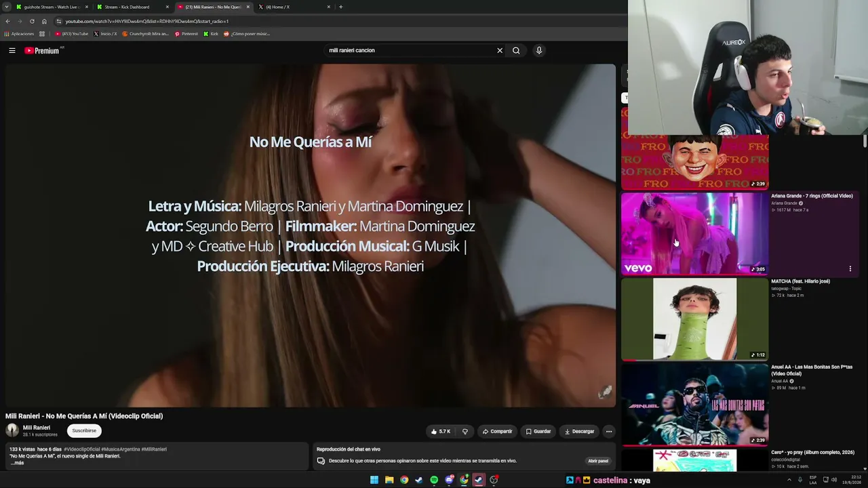Screen dimensions: 868x488
Task: Open the Kick bookmark
Action: pyautogui.click(x=211, y=34)
